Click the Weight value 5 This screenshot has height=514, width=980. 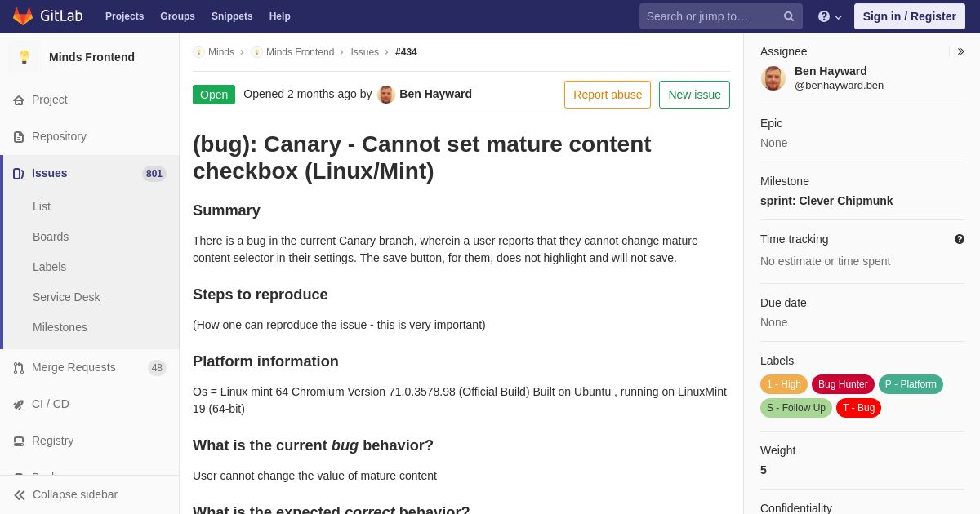point(764,470)
